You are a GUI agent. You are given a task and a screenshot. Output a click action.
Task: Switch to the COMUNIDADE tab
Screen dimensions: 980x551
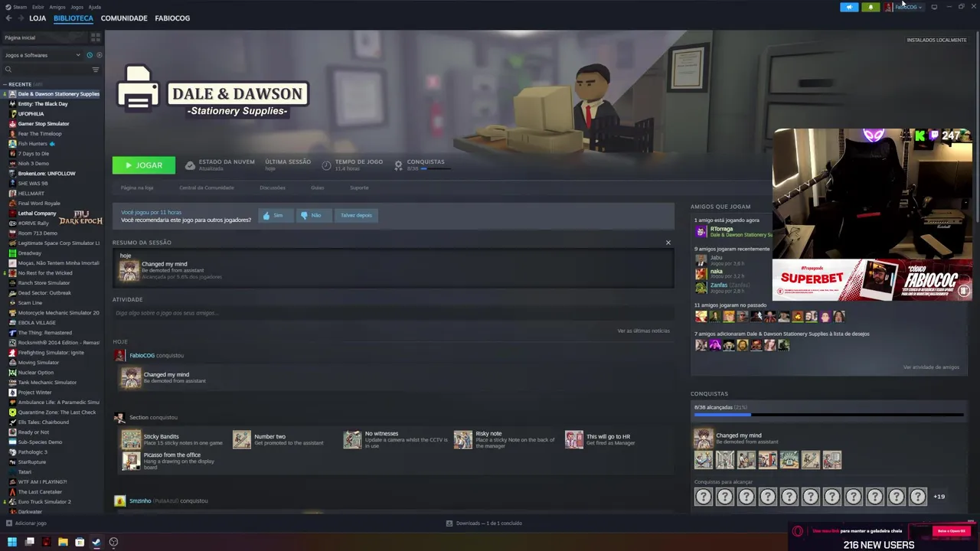point(124,18)
